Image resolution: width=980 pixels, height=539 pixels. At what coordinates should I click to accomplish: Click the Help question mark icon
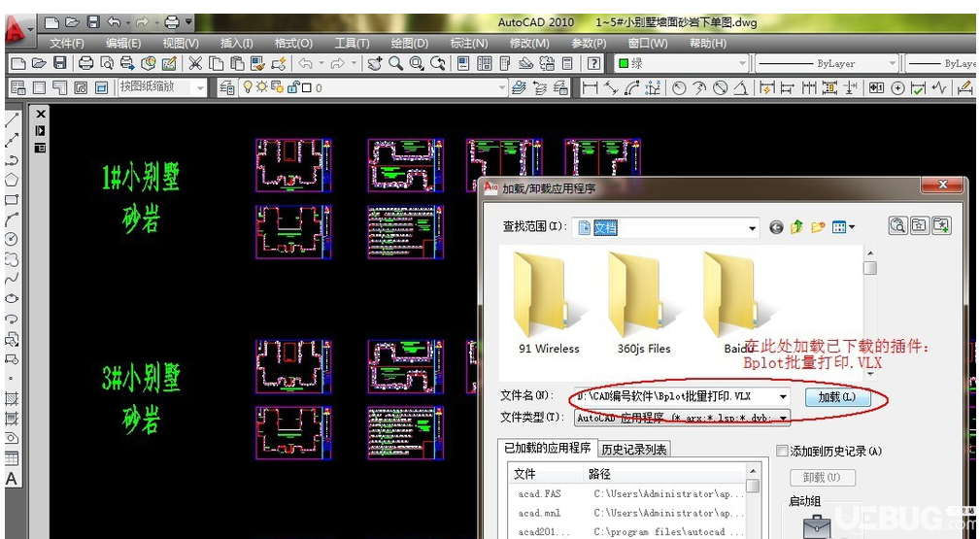(593, 63)
